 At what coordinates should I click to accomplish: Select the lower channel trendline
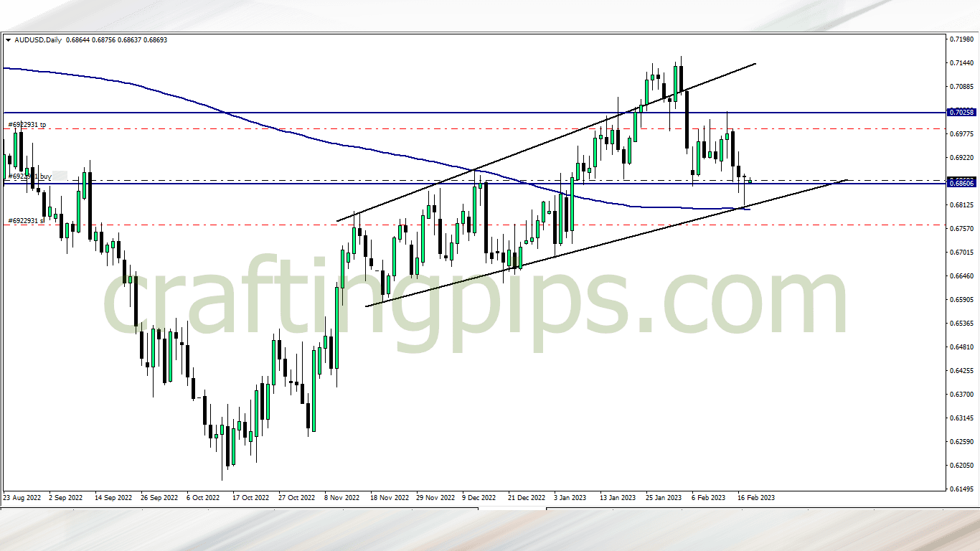pos(606,244)
